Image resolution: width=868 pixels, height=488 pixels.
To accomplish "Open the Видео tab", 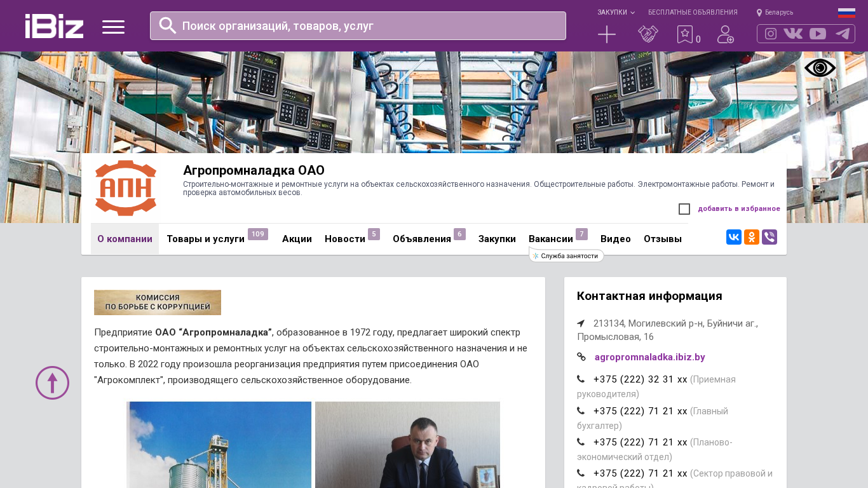I will 616,239.
